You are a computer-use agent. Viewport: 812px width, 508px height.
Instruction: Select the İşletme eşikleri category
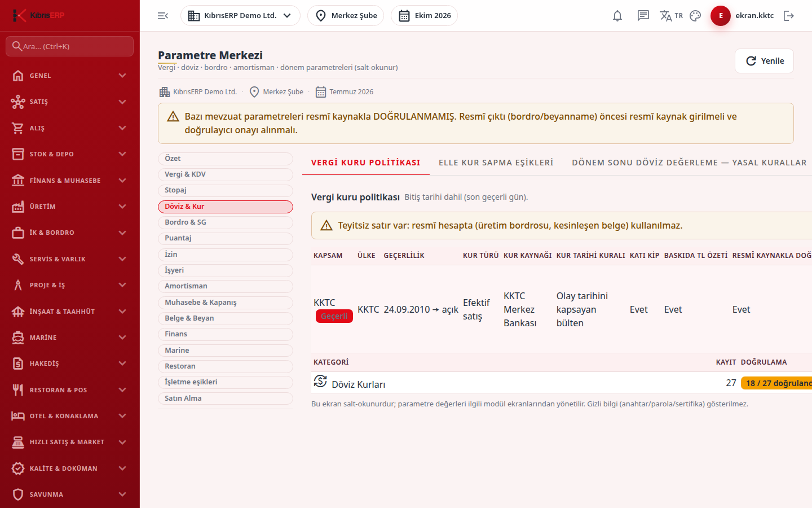coord(226,382)
